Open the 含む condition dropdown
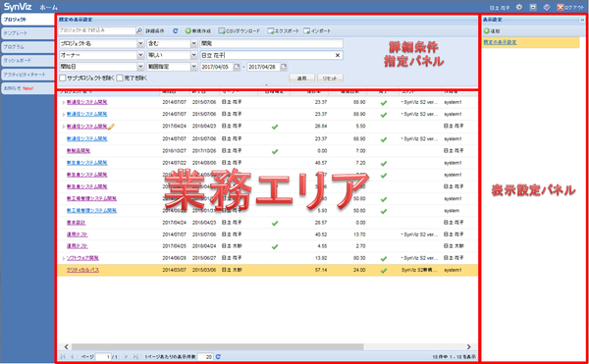Image resolution: width=589 pixels, height=364 pixels. (194, 43)
